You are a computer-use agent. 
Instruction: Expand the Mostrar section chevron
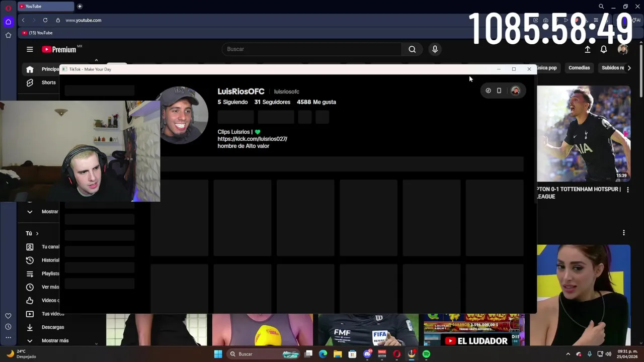pos(30,212)
